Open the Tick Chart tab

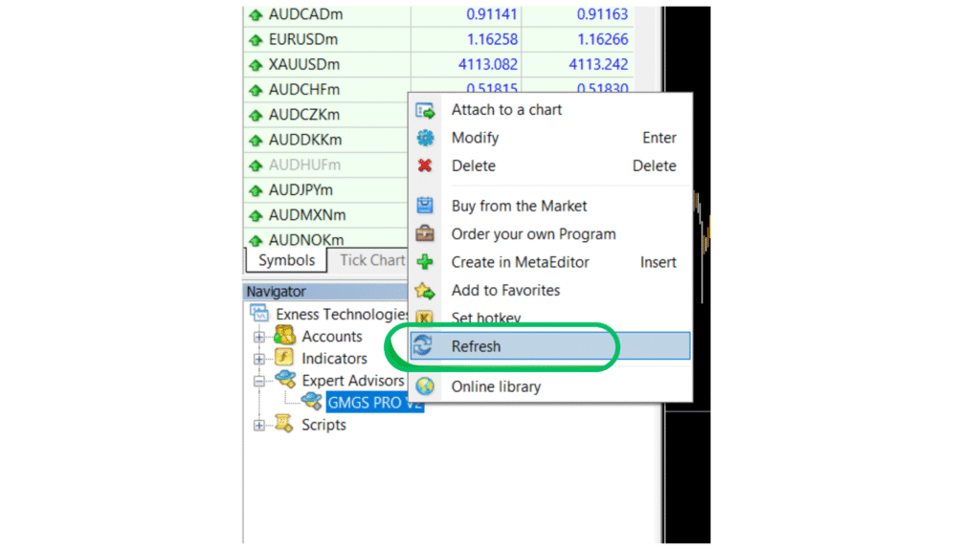click(371, 260)
